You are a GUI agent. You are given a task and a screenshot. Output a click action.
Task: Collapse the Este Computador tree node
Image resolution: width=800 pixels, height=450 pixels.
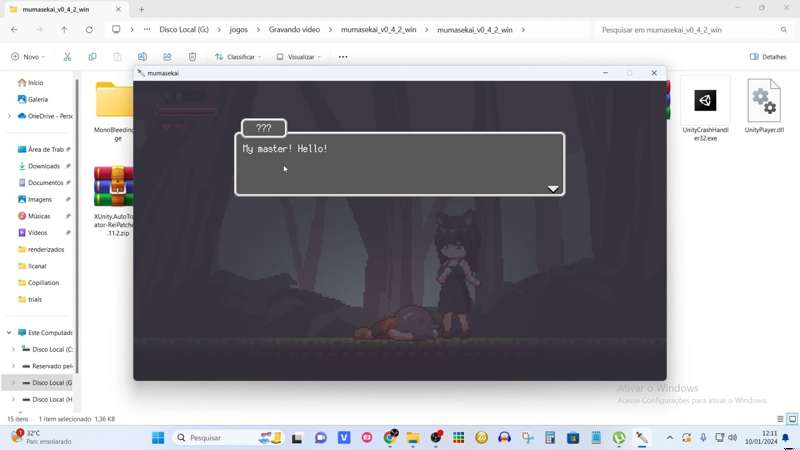coord(9,332)
